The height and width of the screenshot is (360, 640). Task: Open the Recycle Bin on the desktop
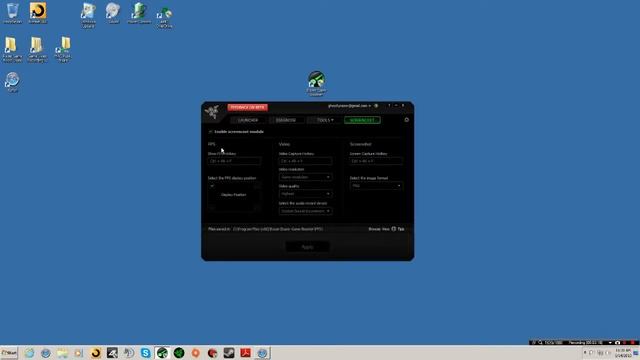point(12,13)
